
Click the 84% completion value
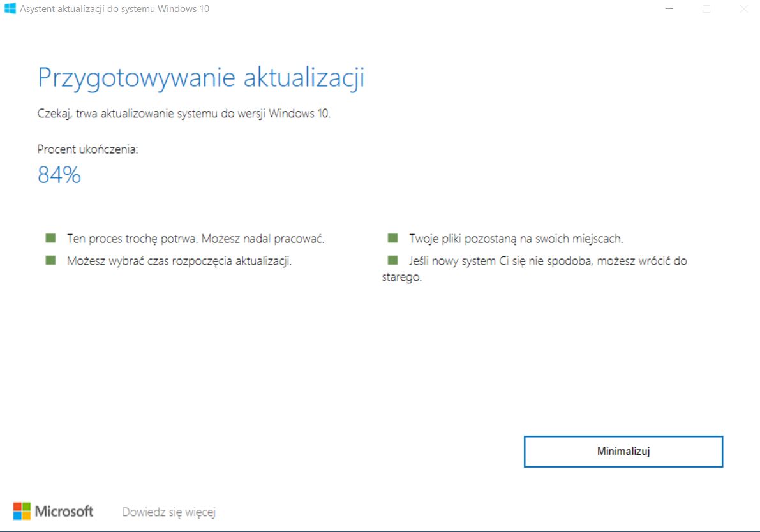point(59,175)
